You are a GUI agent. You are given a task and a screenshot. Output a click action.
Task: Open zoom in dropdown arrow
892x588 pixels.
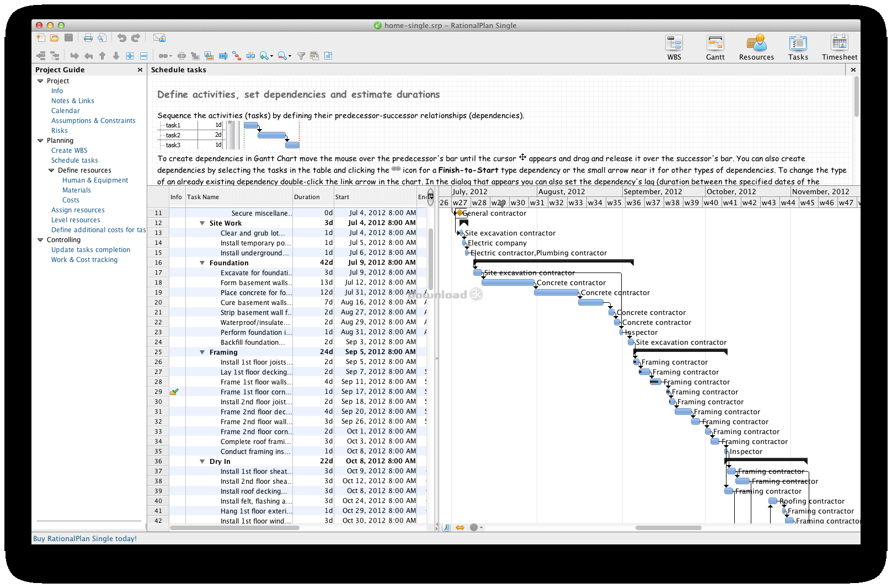click(x=272, y=56)
